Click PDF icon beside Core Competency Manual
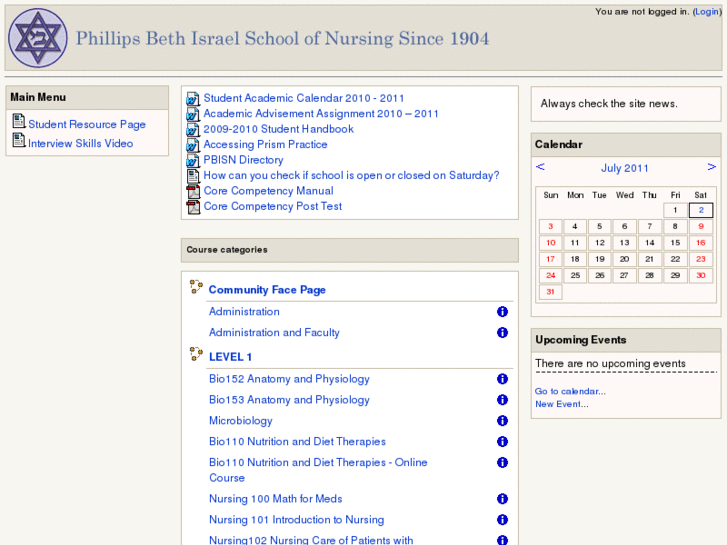This screenshot has height=545, width=727. tap(193, 191)
